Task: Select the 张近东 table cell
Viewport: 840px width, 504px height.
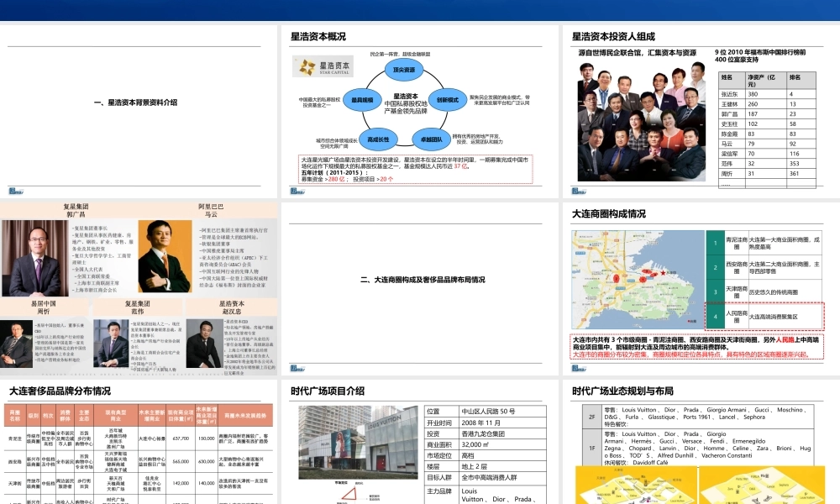Action: 732,94
